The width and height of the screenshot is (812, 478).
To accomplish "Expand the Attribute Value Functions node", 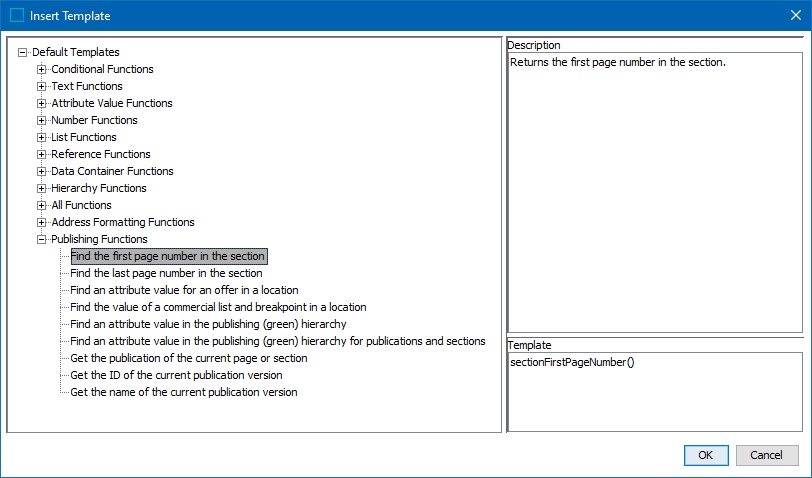I will (41, 104).
